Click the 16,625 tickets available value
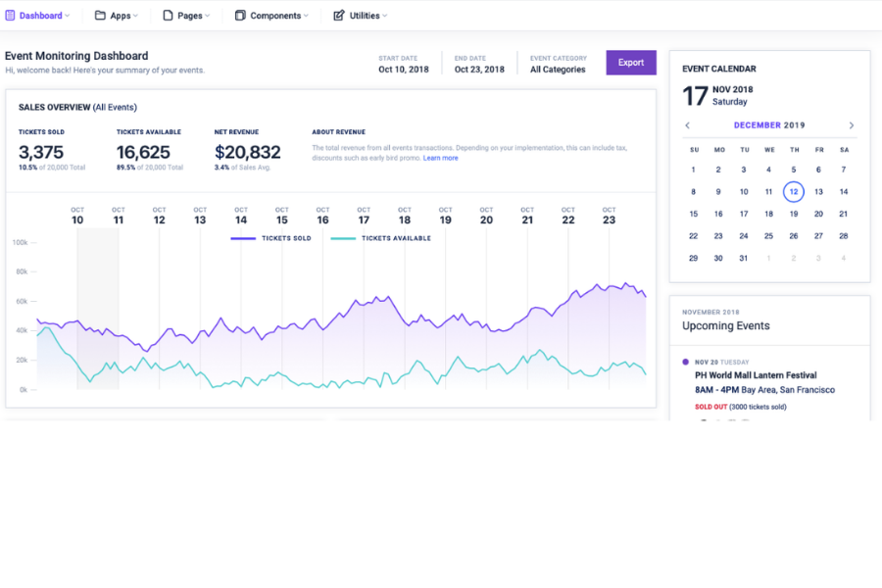882x588 pixels. click(x=143, y=152)
